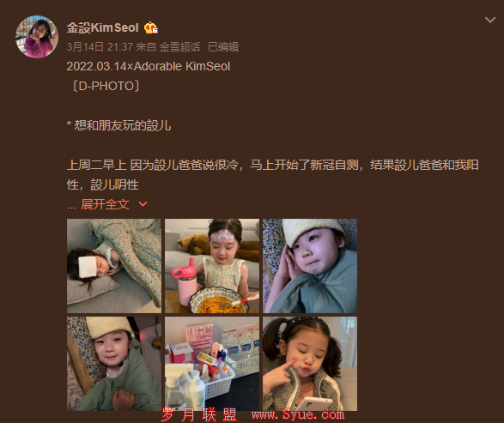The image size is (504, 423).
Task: Select the post title line 2022.03.14×Adorable KimSeol
Action: (x=149, y=66)
